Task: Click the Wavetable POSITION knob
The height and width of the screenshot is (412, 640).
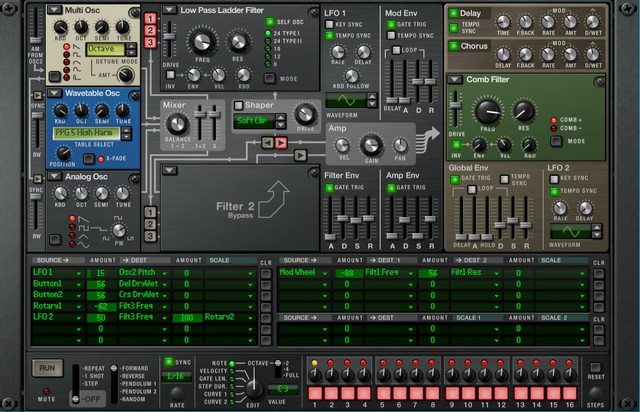Action: pyautogui.click(x=63, y=153)
